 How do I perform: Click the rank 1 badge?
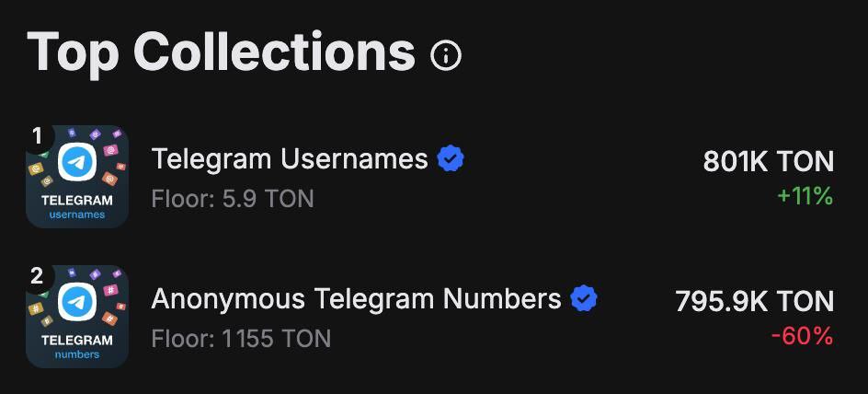[x=38, y=136]
